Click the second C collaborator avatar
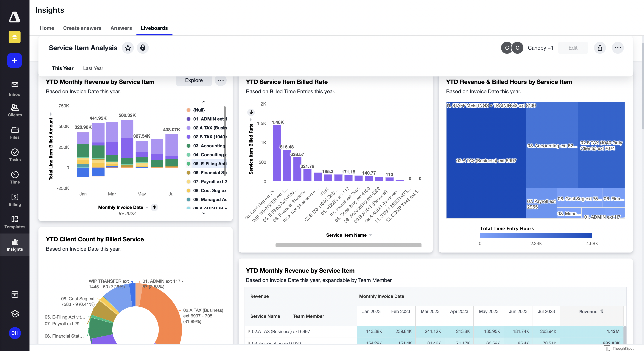Image resolution: width=644 pixels, height=351 pixels. [517, 48]
